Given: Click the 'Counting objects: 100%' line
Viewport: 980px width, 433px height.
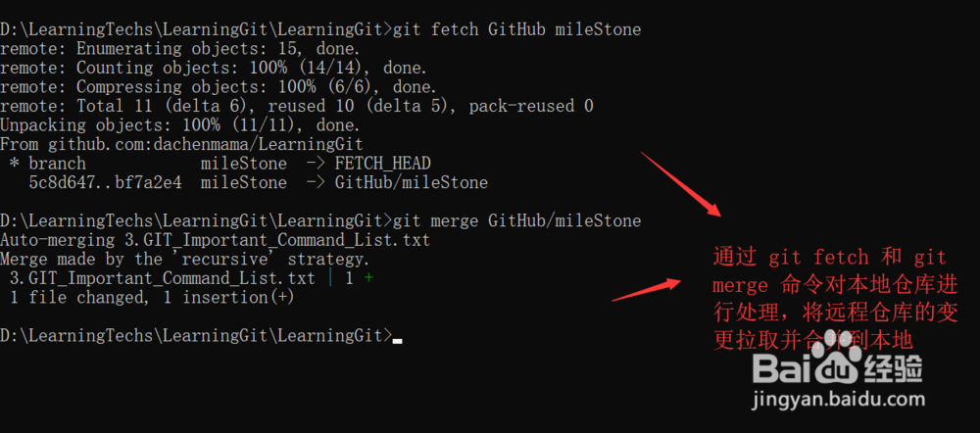Looking at the screenshot, I should (214, 68).
